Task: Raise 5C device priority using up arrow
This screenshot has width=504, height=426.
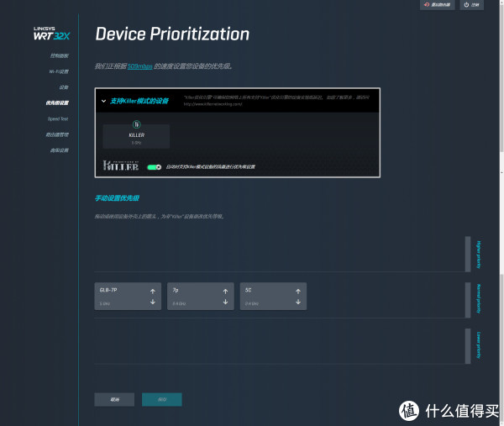Action: (298, 292)
